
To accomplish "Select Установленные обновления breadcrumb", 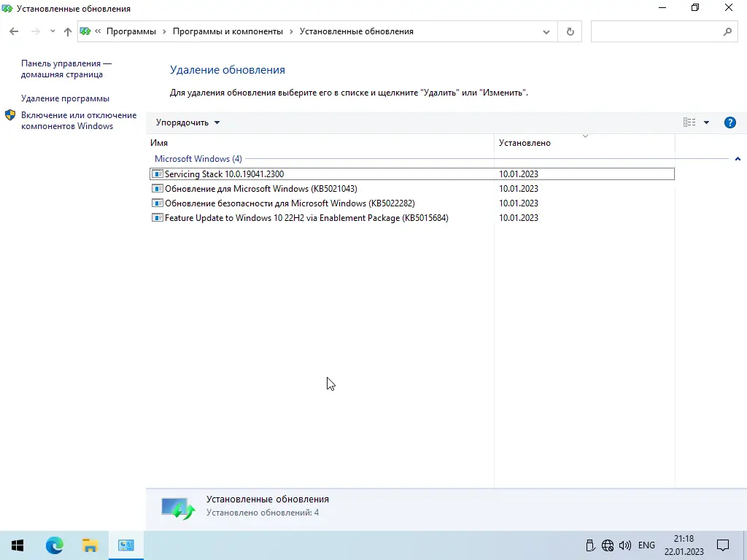I will coord(356,31).
